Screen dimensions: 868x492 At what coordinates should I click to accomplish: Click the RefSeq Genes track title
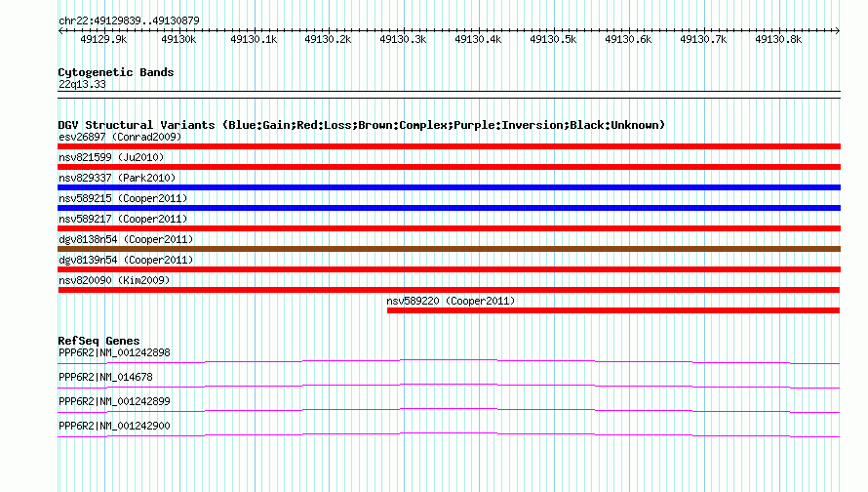pos(99,341)
